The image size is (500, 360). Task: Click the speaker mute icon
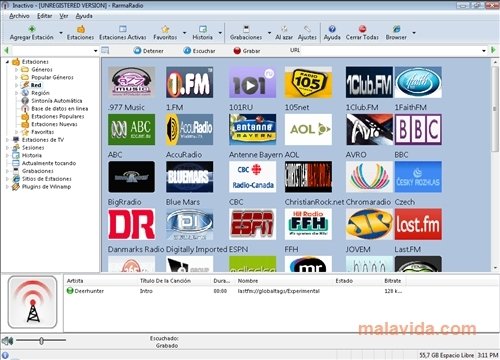click(x=7, y=341)
